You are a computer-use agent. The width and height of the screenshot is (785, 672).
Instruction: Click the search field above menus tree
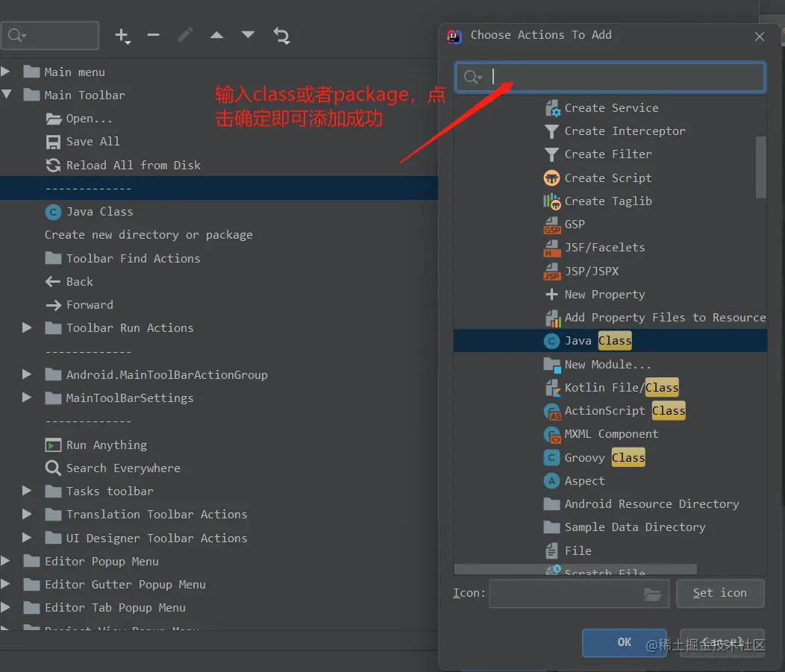[50, 36]
